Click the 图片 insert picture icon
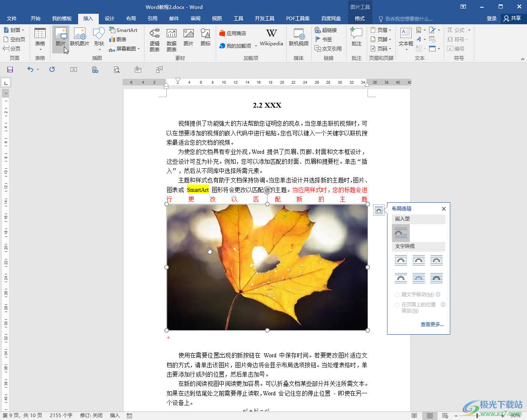This screenshot has width=527, height=420. [x=61, y=37]
